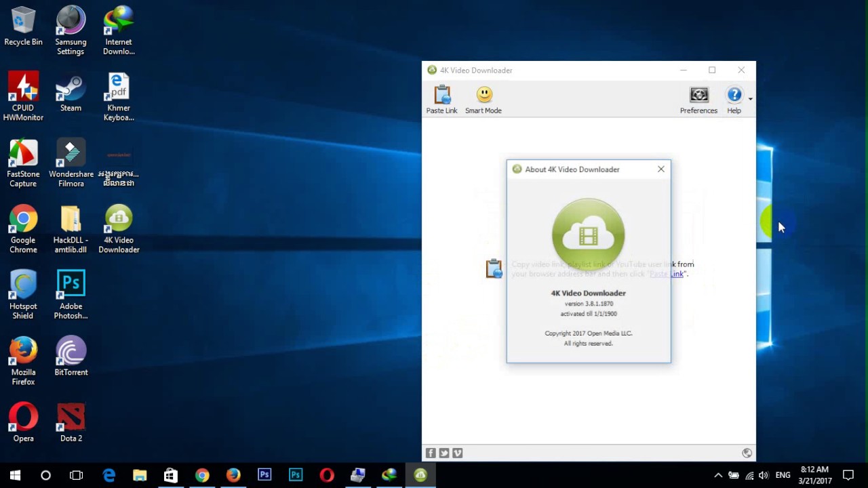The width and height of the screenshot is (868, 488).
Task: Open the Help button
Action: coord(734,100)
